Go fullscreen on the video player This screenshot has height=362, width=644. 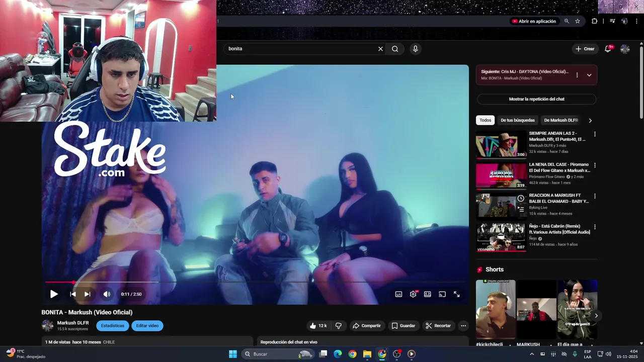click(x=457, y=294)
